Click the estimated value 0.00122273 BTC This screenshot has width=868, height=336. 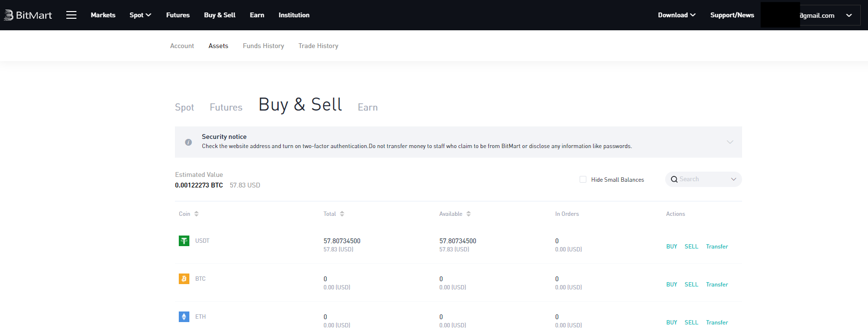pos(199,185)
